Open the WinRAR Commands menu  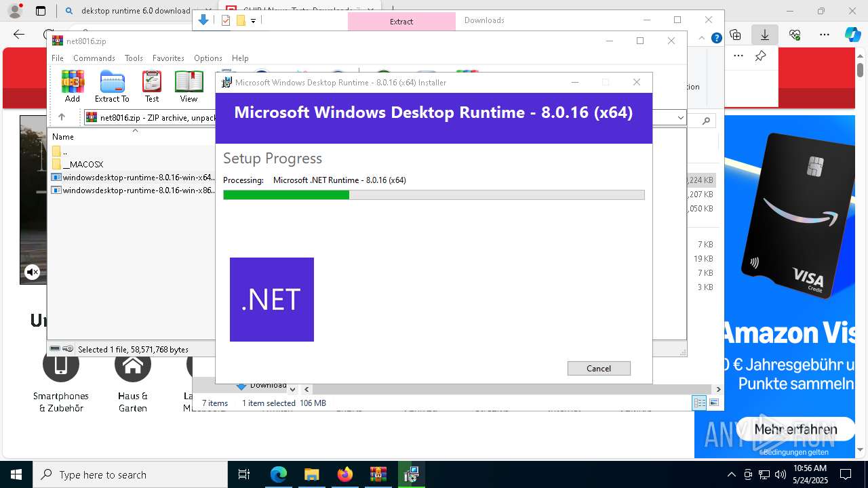coord(94,58)
